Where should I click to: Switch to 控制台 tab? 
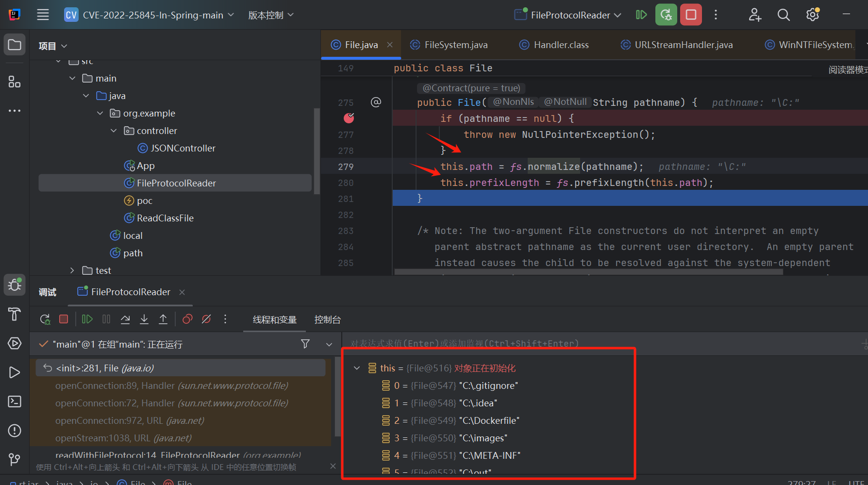pyautogui.click(x=328, y=319)
